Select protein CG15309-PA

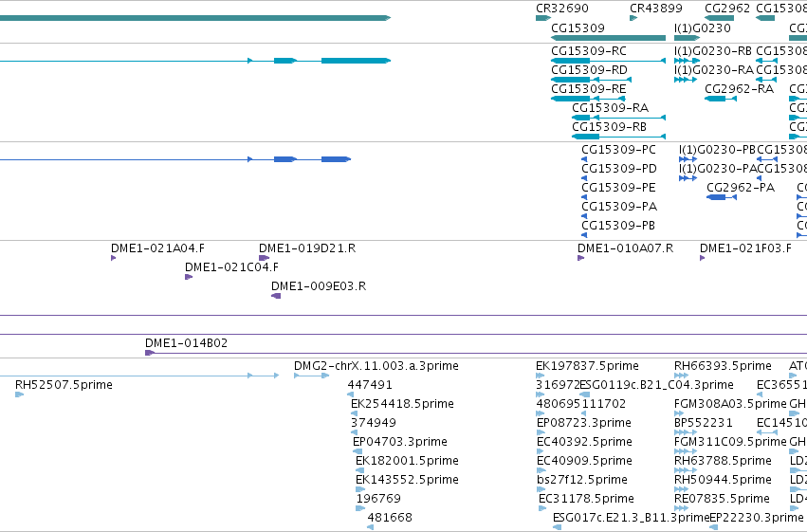coord(619,207)
